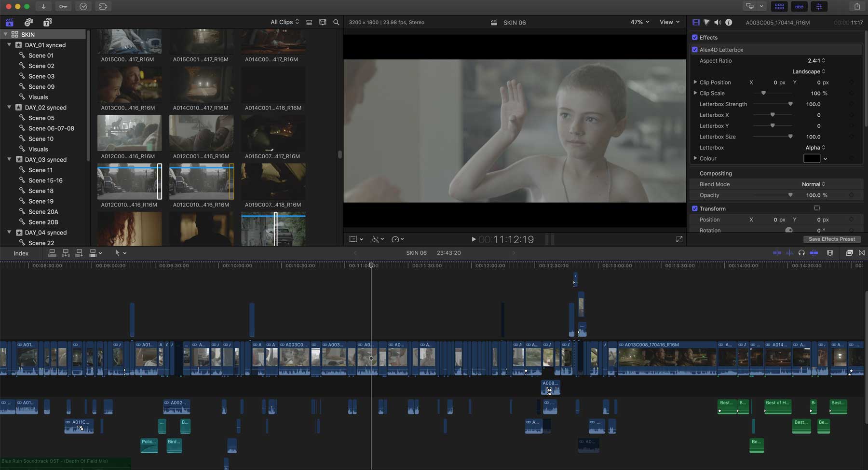Show the transitions browser icon
868x470 pixels.
[x=862, y=253]
